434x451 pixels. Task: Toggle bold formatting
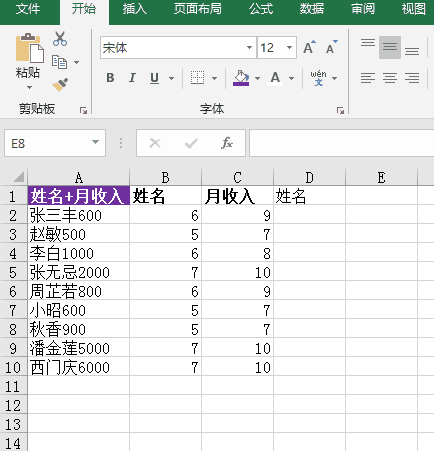[x=110, y=78]
